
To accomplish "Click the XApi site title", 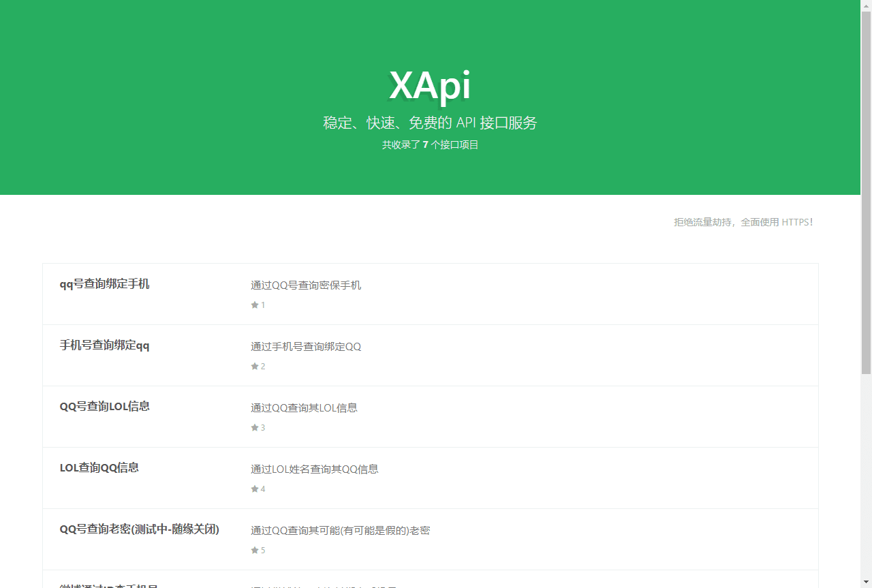I will coord(430,87).
